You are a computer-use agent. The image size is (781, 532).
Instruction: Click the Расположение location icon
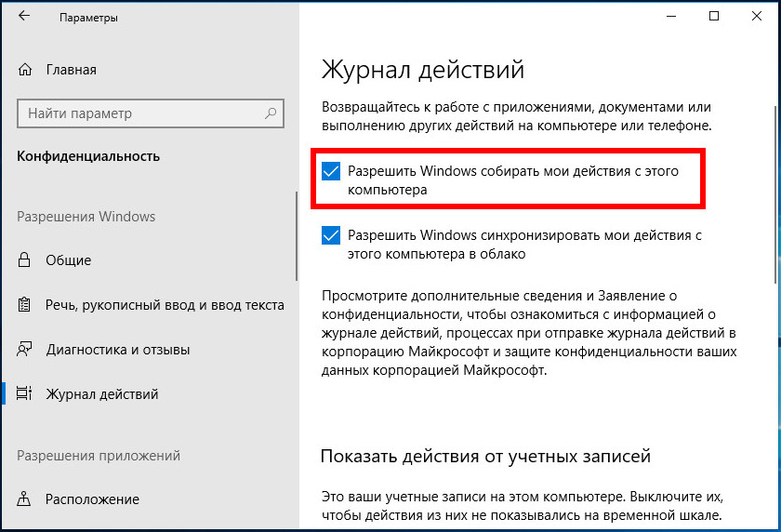pyautogui.click(x=24, y=499)
